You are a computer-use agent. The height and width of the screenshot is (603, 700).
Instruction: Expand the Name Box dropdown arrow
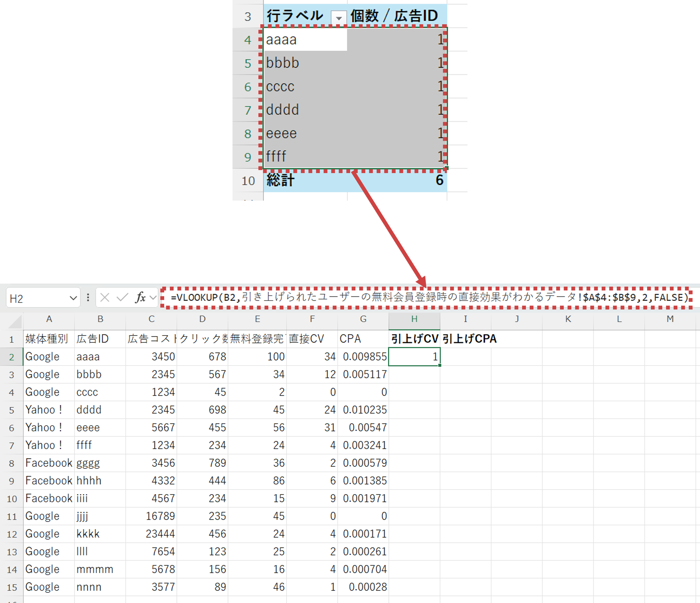pos(73,298)
